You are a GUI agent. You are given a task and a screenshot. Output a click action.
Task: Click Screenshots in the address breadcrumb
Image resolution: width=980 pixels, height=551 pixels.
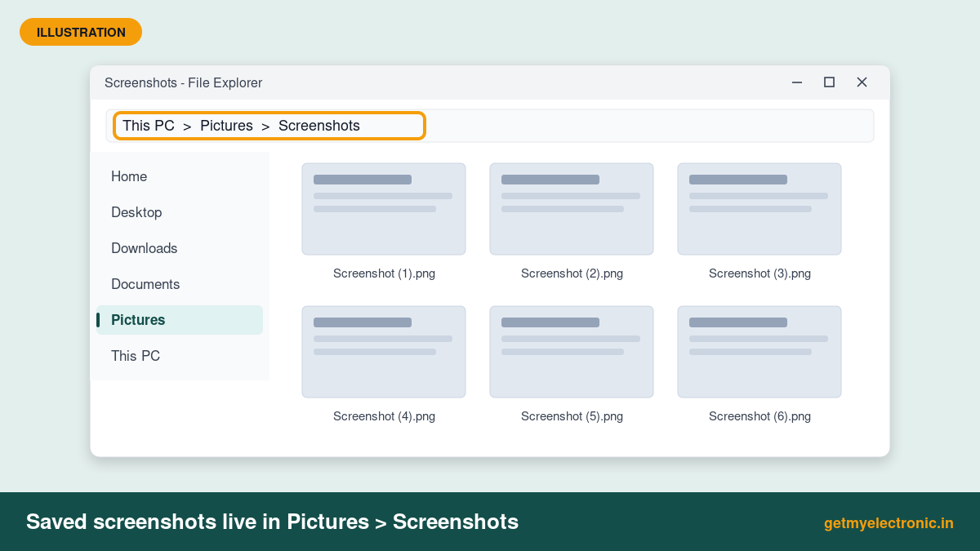pos(319,126)
